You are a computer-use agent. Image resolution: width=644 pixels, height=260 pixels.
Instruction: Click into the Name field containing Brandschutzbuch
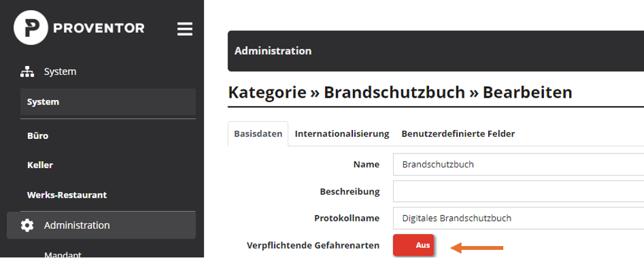pyautogui.click(x=517, y=164)
